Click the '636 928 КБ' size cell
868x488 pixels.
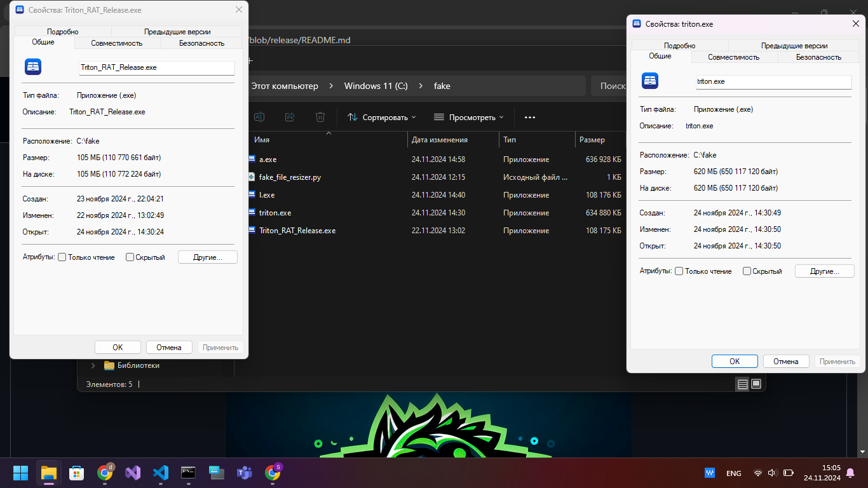603,159
